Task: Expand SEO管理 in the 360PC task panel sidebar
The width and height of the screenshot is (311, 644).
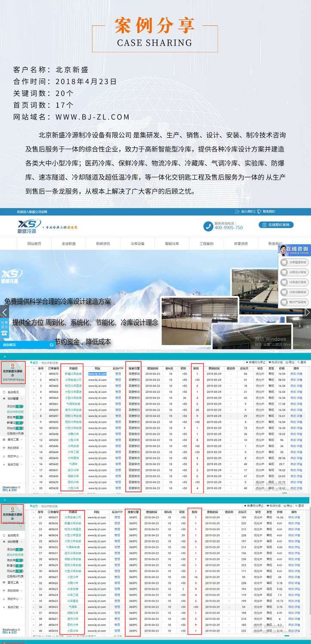Action: (13, 542)
